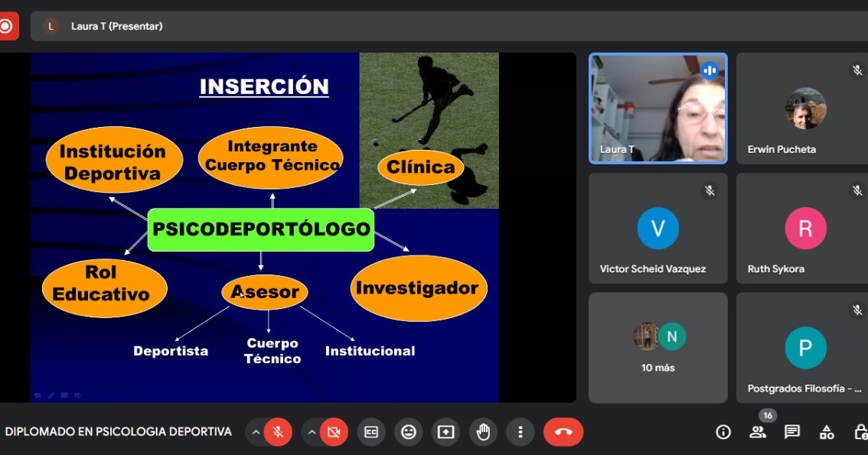Select Erwin Pucheta's participant tile
This screenshot has height=455, width=868.
(802, 108)
